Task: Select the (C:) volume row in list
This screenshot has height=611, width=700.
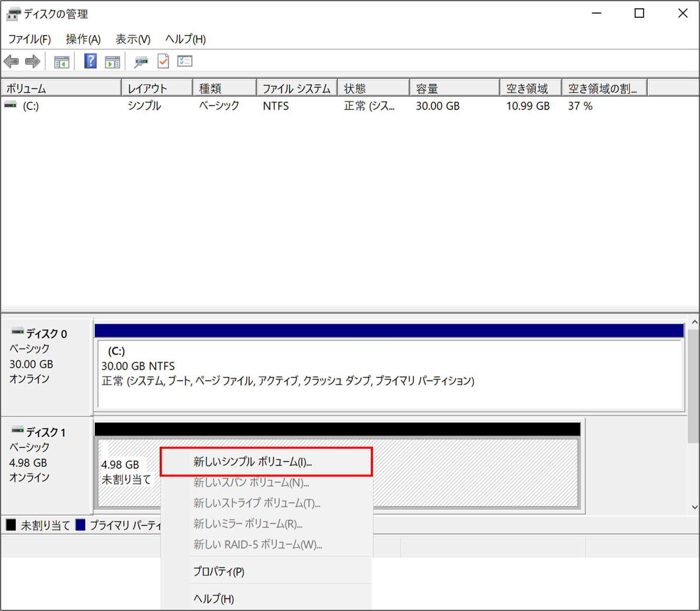Action: [x=31, y=106]
